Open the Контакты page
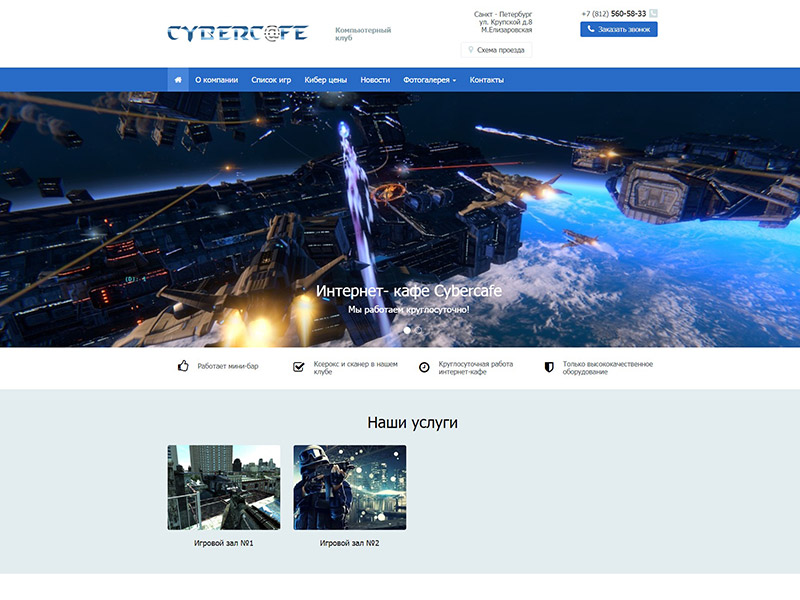Viewport: 800px width, 600px height. [x=487, y=80]
